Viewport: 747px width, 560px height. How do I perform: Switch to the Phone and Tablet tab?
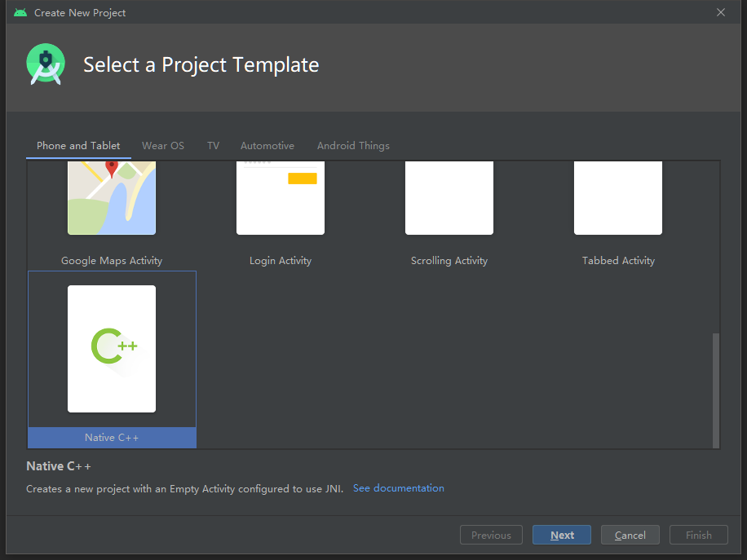(x=78, y=146)
